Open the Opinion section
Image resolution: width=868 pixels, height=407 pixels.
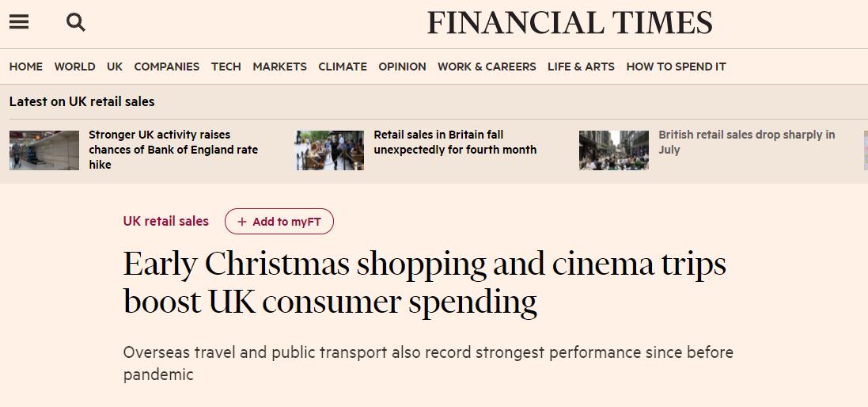tap(402, 67)
